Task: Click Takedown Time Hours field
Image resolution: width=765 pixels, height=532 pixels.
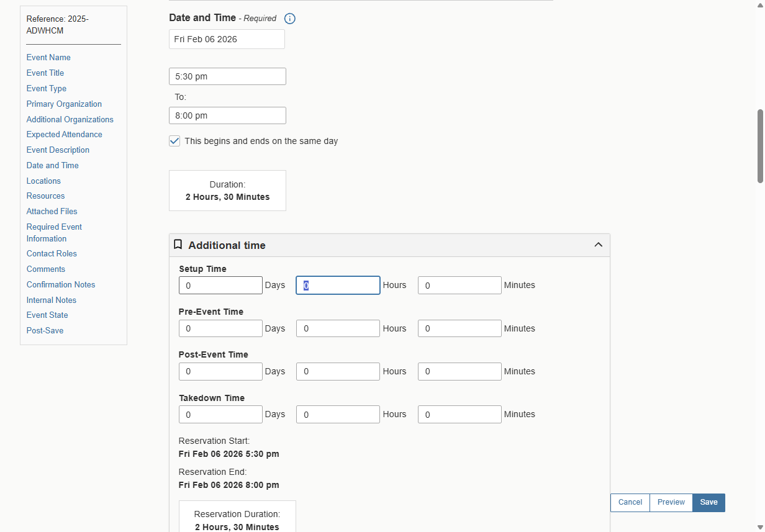Action: (x=338, y=414)
